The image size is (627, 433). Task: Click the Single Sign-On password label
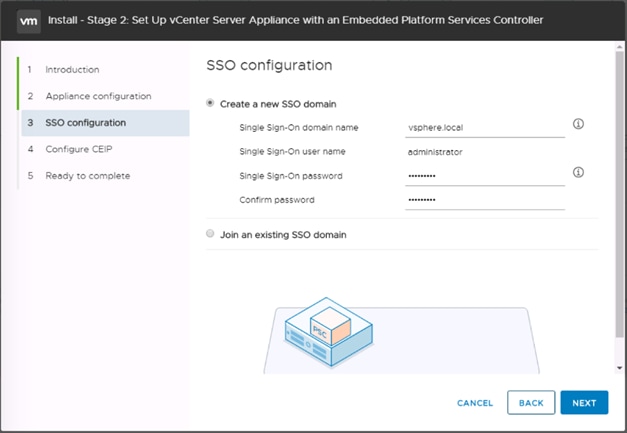pos(291,176)
